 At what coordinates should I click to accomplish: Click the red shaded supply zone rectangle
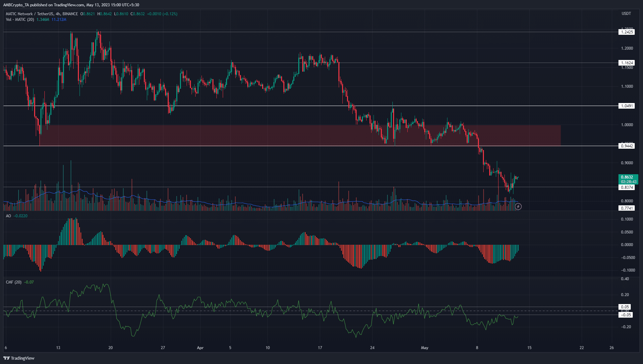300,135
